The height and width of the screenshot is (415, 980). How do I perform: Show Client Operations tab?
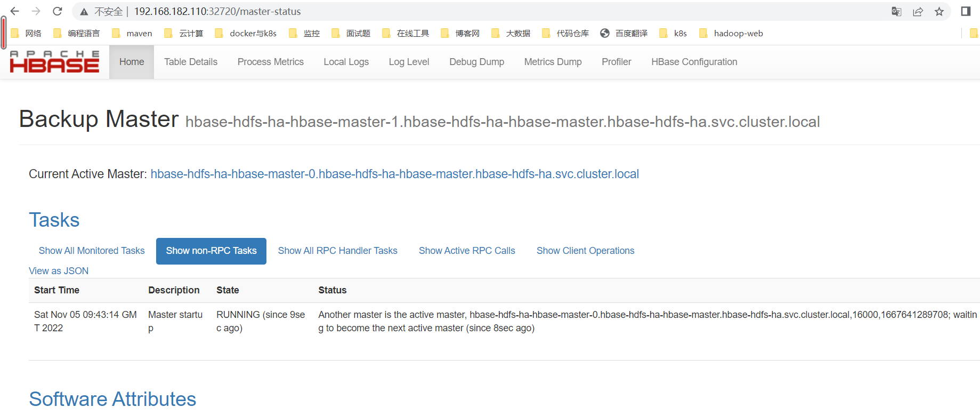point(586,251)
